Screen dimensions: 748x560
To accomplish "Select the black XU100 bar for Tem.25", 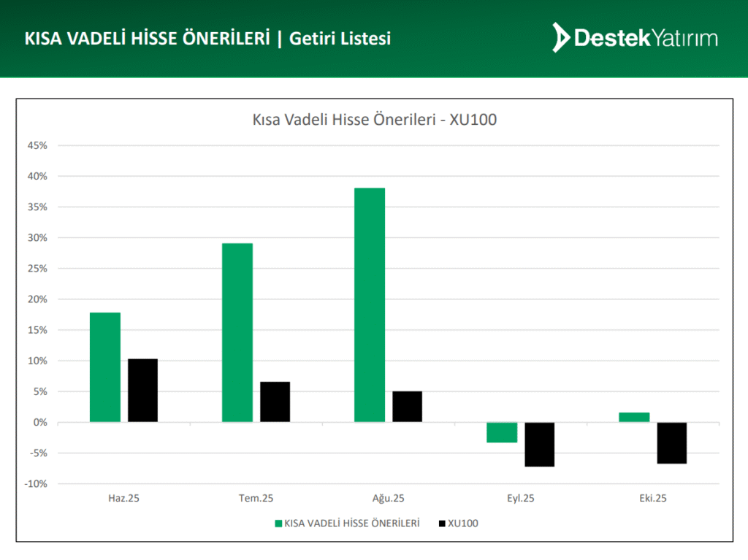I will click(x=275, y=402).
